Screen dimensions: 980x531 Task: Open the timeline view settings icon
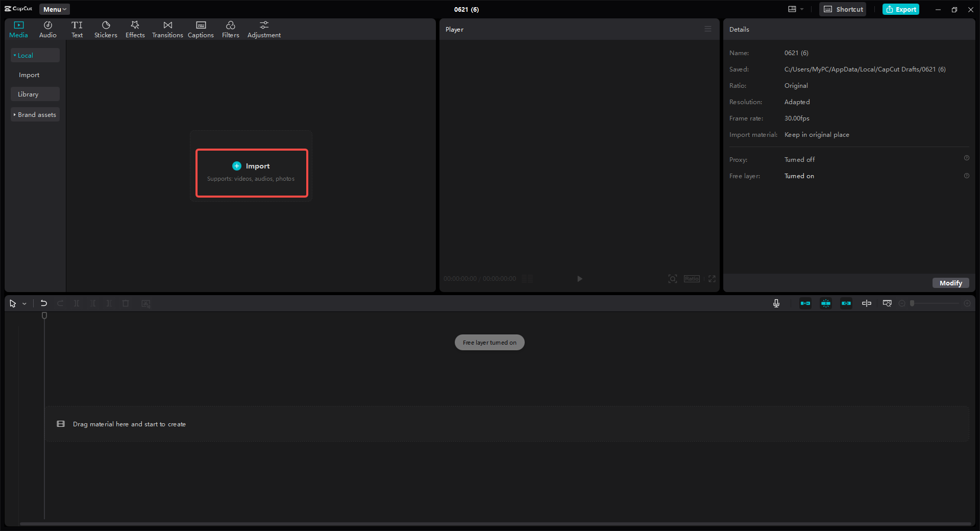click(887, 303)
